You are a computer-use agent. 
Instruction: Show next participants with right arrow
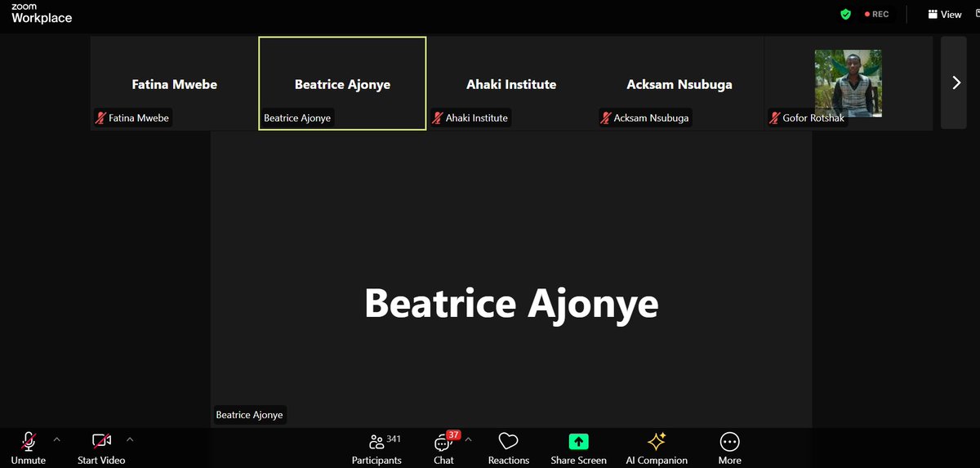954,82
